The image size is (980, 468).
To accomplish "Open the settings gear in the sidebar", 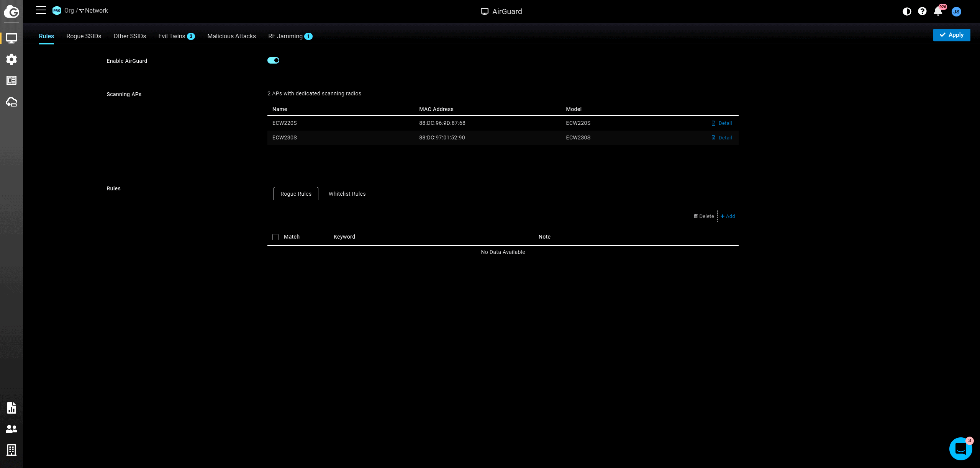I will click(11, 59).
